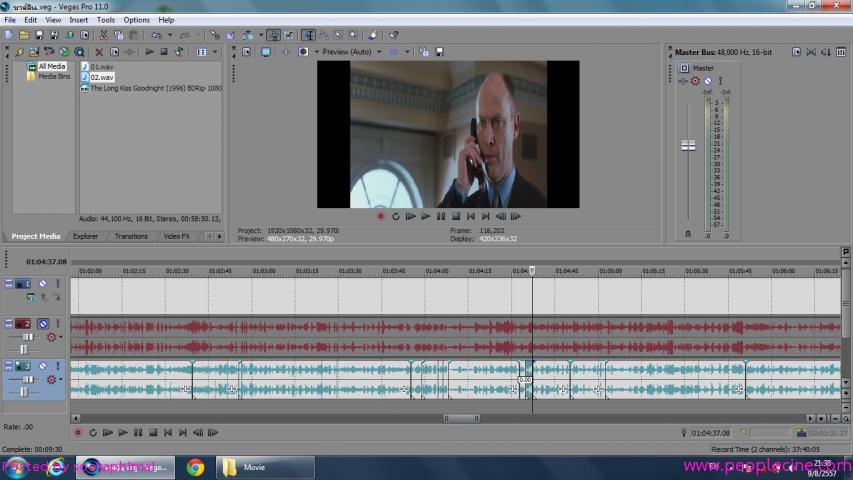Click Downmix Output icon in Master Bus toolbar
The width and height of the screenshot is (853, 480).
811,52
